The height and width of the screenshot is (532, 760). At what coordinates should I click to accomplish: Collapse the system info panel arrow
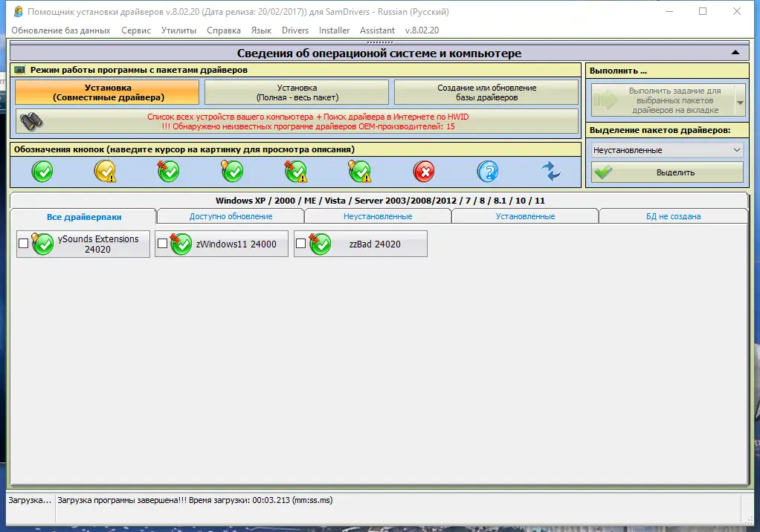click(x=735, y=52)
